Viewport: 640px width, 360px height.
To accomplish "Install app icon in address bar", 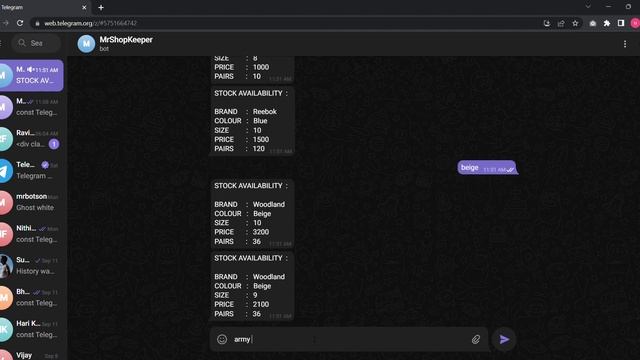I will 547,23.
